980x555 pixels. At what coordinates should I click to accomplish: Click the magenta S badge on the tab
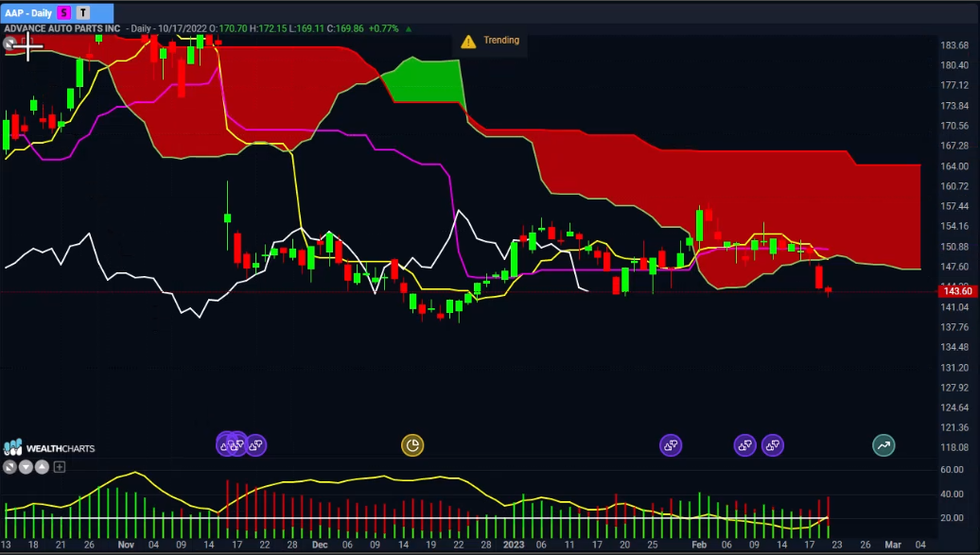coord(63,12)
